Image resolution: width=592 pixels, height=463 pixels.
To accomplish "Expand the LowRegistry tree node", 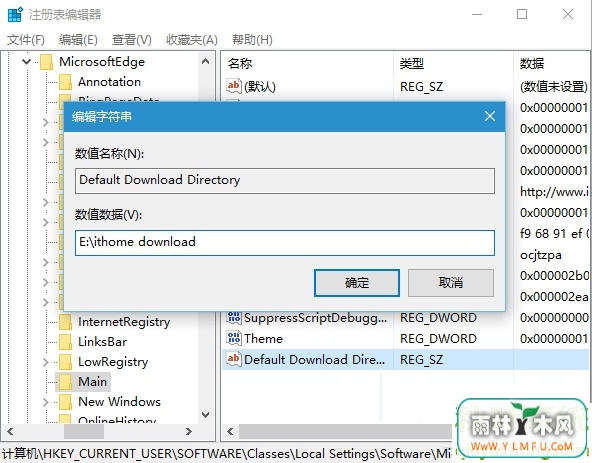I will coord(46,362).
